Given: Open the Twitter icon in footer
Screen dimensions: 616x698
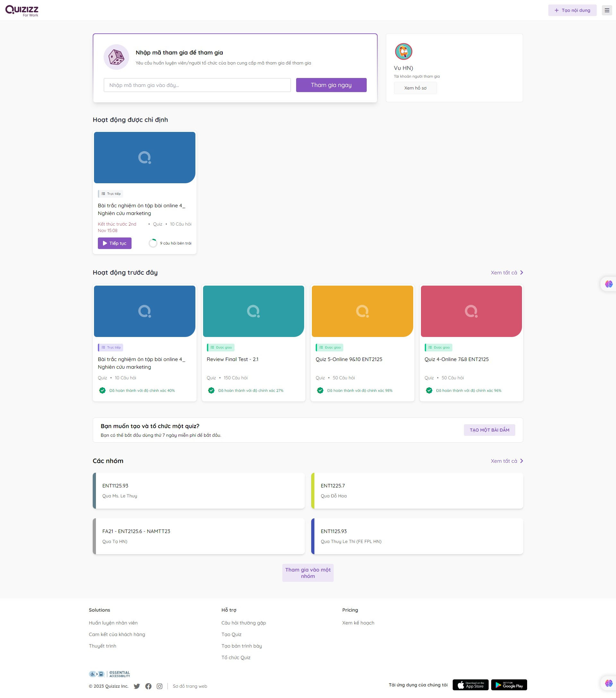Looking at the screenshot, I should point(137,686).
